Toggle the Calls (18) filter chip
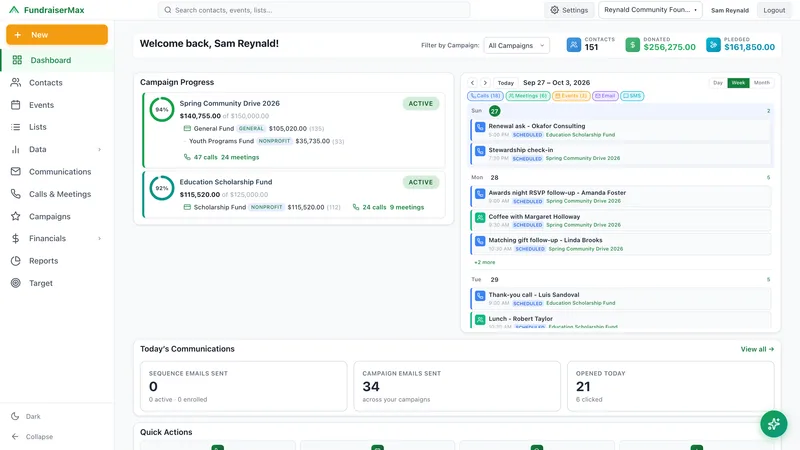 click(485, 96)
